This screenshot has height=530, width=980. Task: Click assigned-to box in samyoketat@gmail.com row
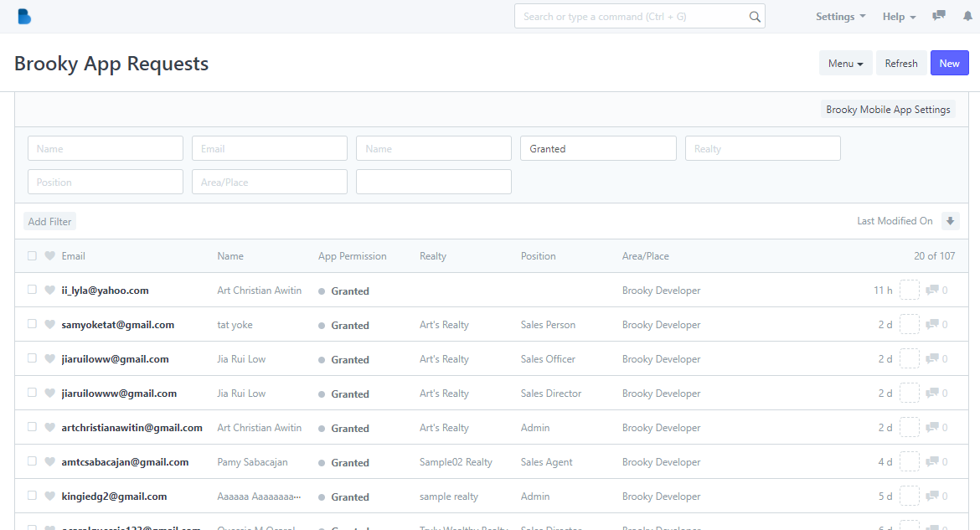pyautogui.click(x=910, y=324)
